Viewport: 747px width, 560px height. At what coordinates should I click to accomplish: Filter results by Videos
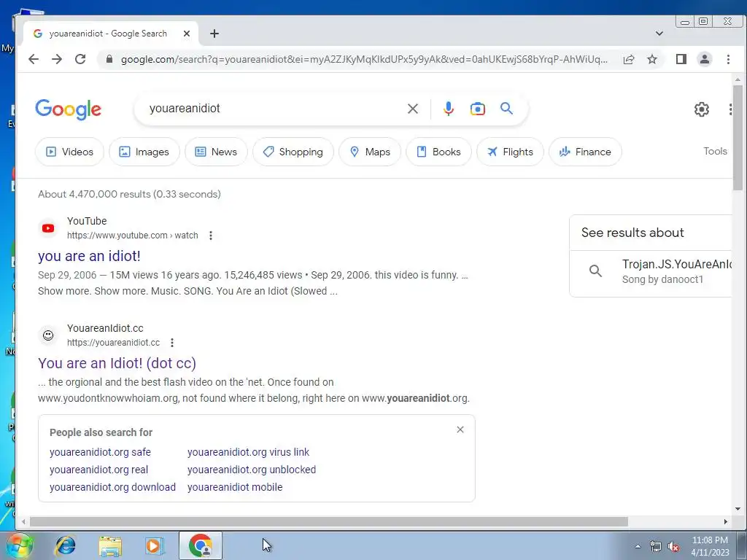coord(69,152)
